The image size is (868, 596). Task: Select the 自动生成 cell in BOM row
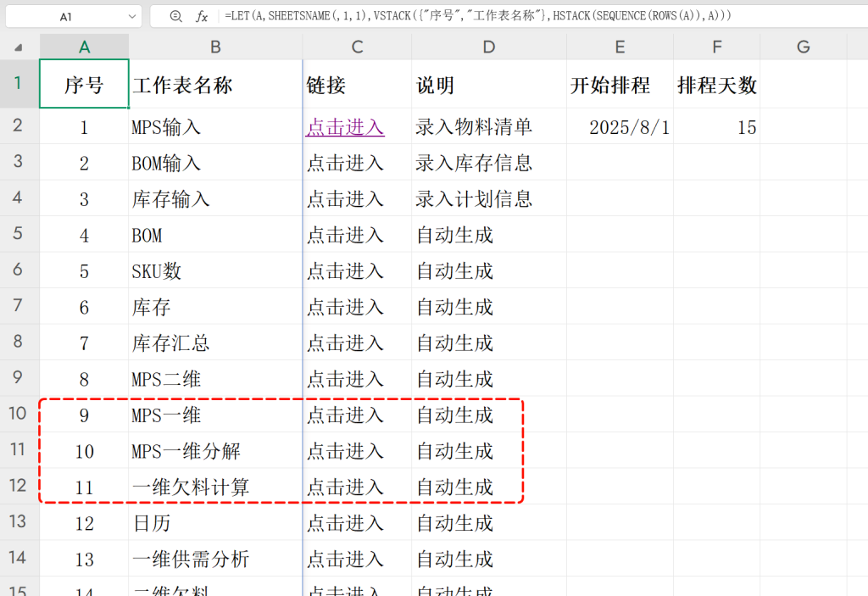click(x=489, y=235)
